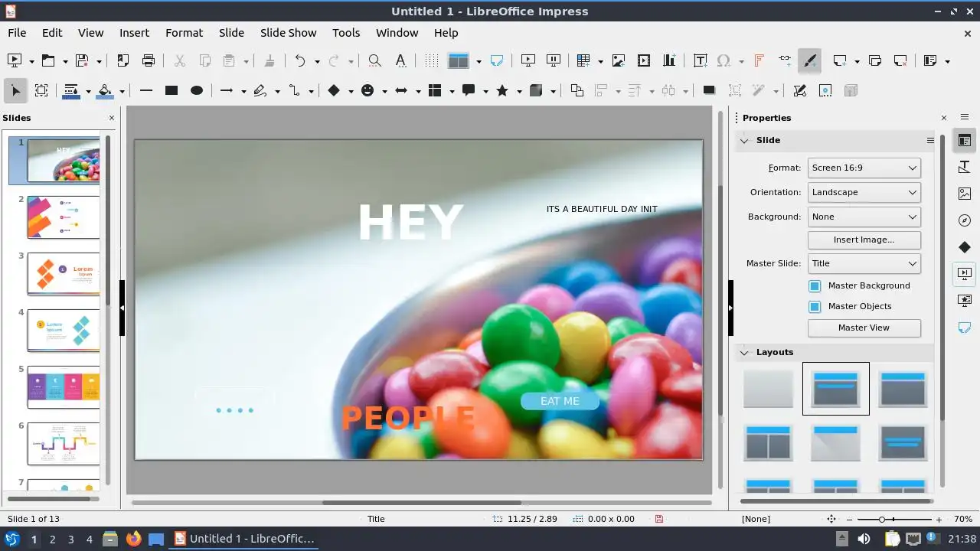The image size is (980, 551).
Task: Toggle Show Glue Point Functions icon
Action: [x=825, y=90]
